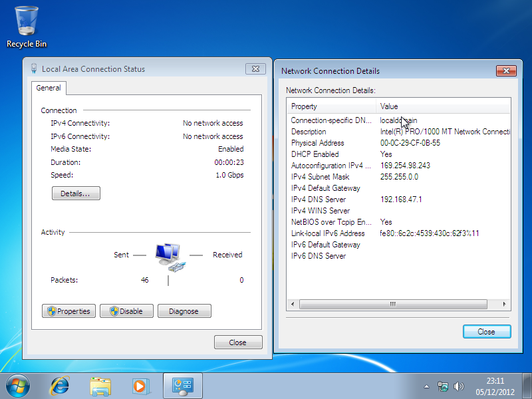The width and height of the screenshot is (532, 399).
Task: Show hidden system tray icons
Action: click(426, 386)
